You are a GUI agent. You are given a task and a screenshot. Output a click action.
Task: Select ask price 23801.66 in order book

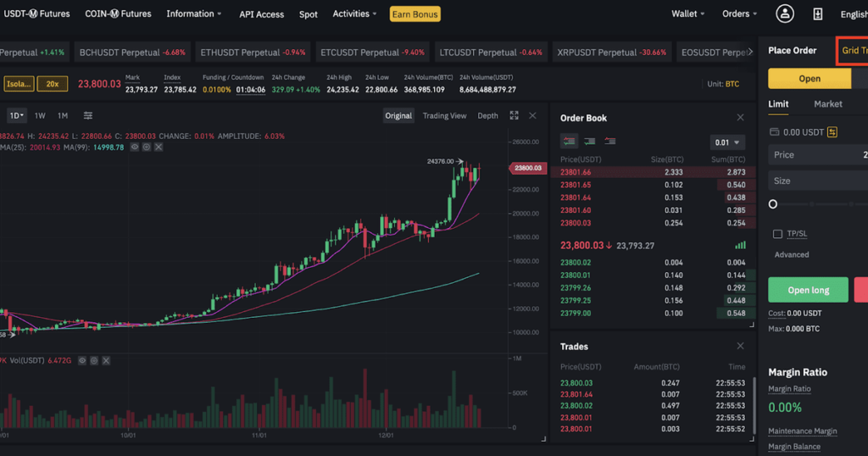[576, 172]
